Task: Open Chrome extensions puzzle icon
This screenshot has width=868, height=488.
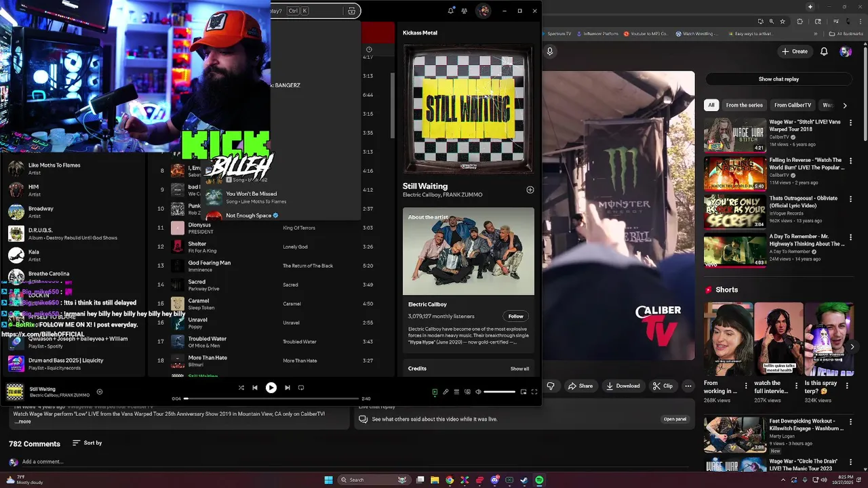Action: [800, 21]
